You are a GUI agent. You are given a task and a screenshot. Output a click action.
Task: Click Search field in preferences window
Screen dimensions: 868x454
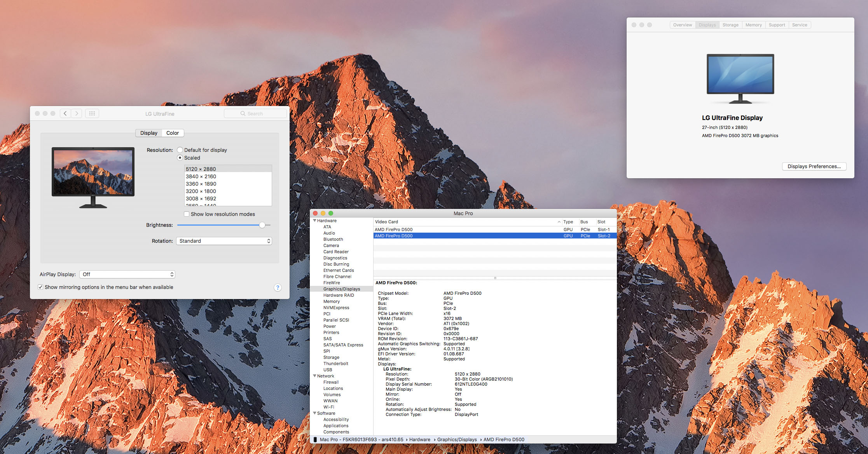click(255, 113)
